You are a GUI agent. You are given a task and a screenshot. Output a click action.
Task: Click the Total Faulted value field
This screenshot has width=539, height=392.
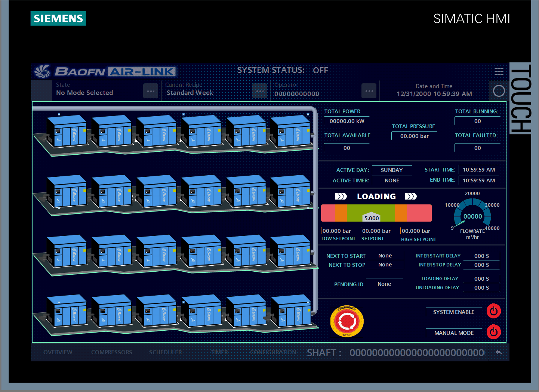477,148
